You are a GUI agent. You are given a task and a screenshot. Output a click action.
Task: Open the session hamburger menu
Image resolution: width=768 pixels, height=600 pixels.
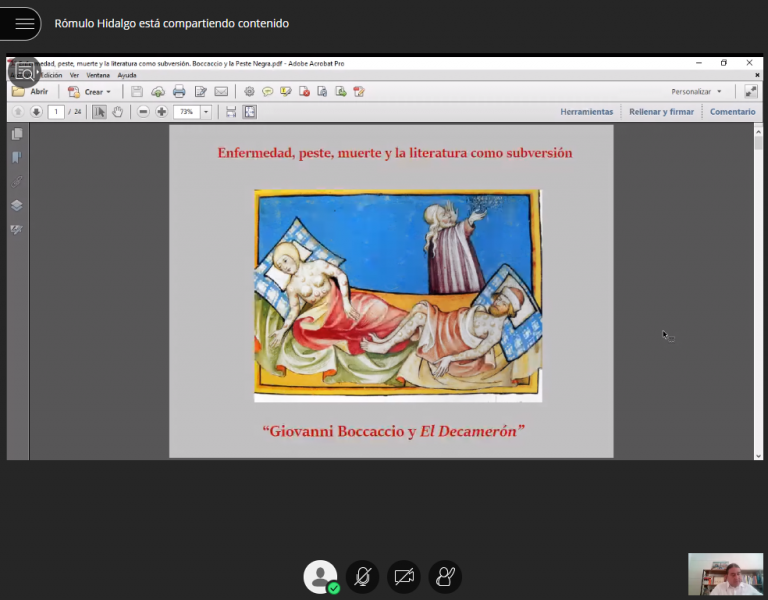(24, 24)
